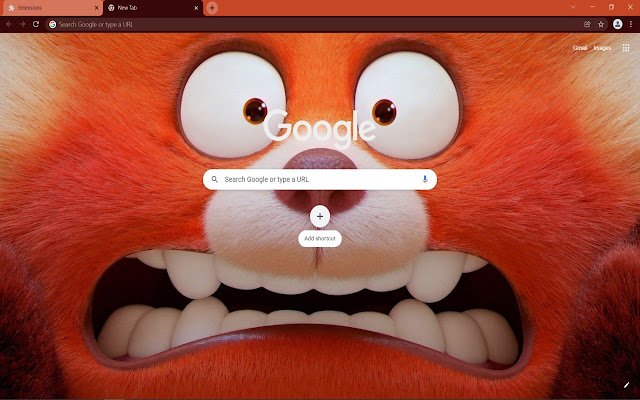This screenshot has height=400, width=640.
Task: Click the Google icon in address bar
Action: point(53,24)
